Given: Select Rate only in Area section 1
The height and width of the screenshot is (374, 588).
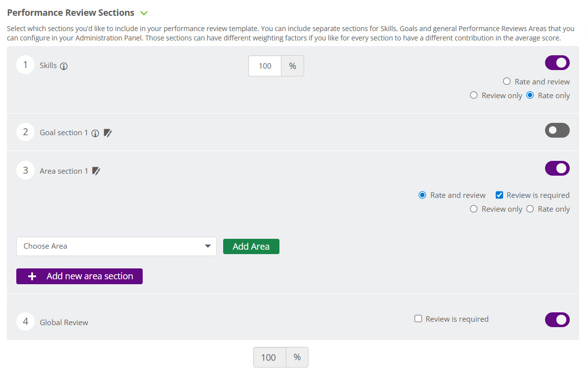Looking at the screenshot, I should coord(530,209).
